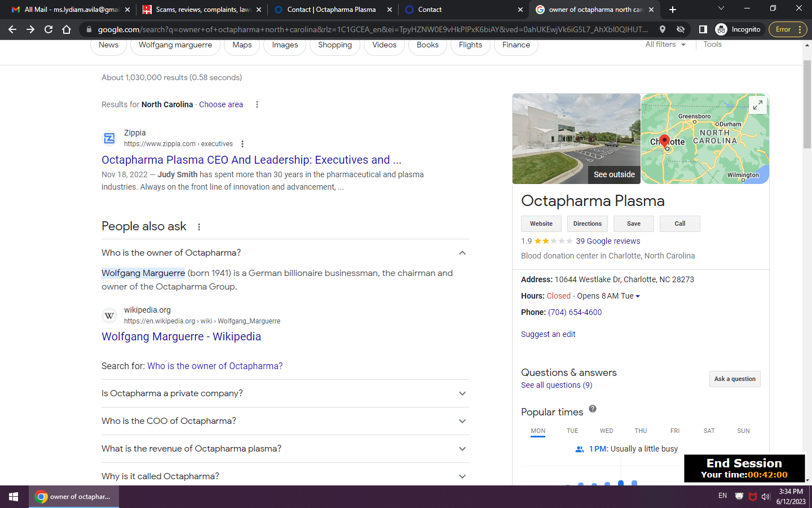Reload the current page
Screen dimensions: 812x508
[48, 29]
